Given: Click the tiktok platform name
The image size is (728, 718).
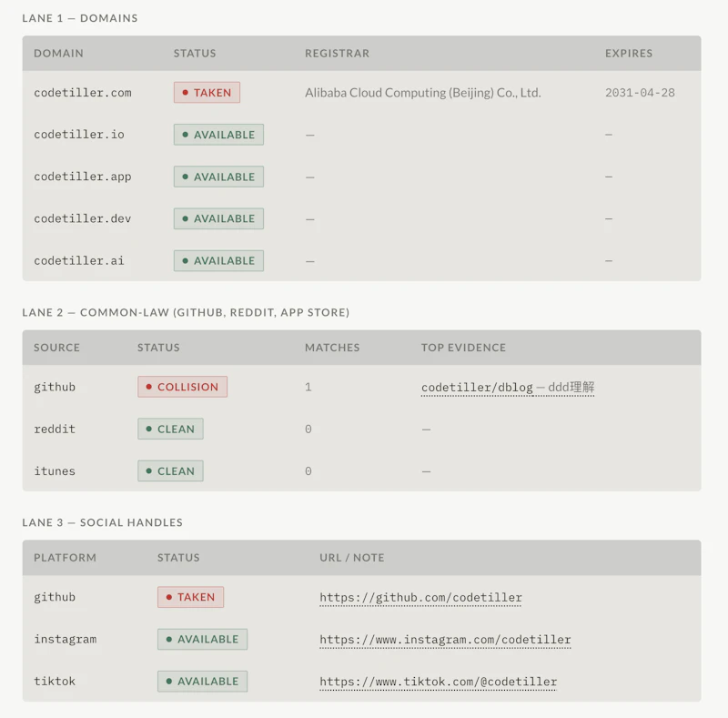Looking at the screenshot, I should coord(55,682).
